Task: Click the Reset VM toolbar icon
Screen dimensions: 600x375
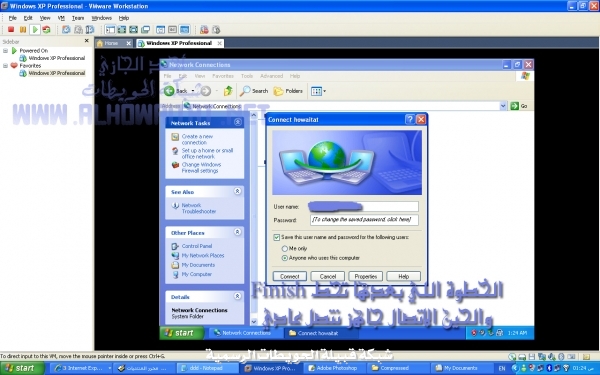Action: [47, 29]
